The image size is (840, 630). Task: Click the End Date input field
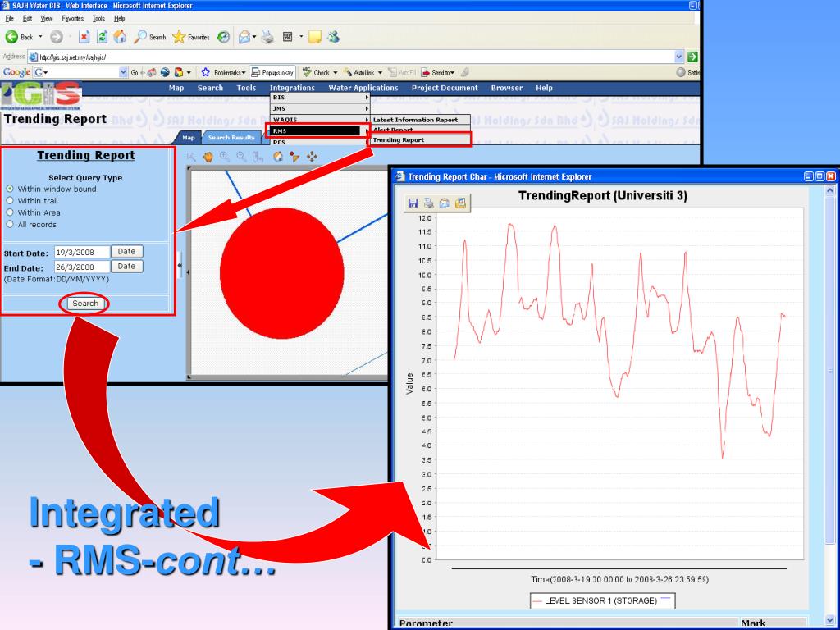pos(82,267)
